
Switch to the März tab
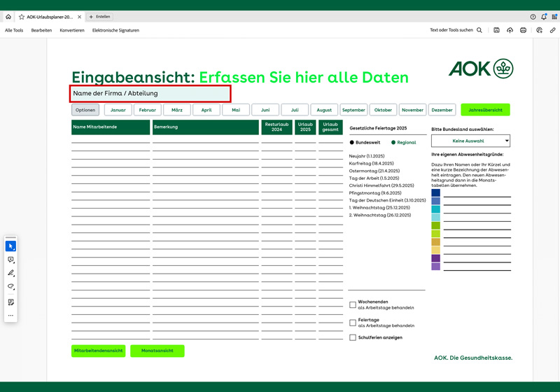tap(177, 110)
